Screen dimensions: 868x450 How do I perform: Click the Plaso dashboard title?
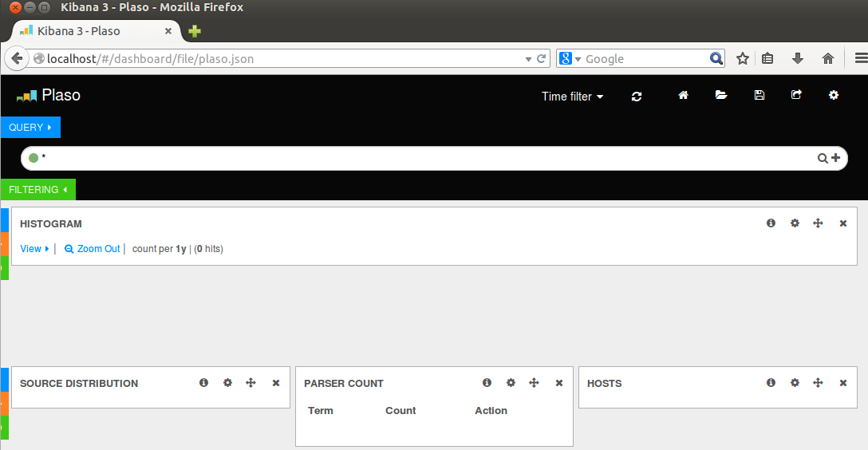[x=61, y=95]
